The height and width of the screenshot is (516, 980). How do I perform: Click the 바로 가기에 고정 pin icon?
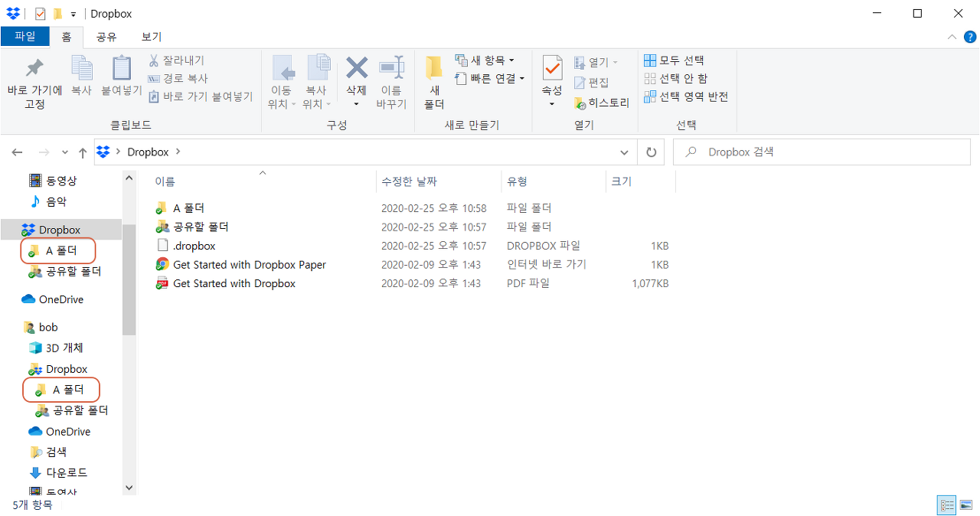(x=34, y=68)
